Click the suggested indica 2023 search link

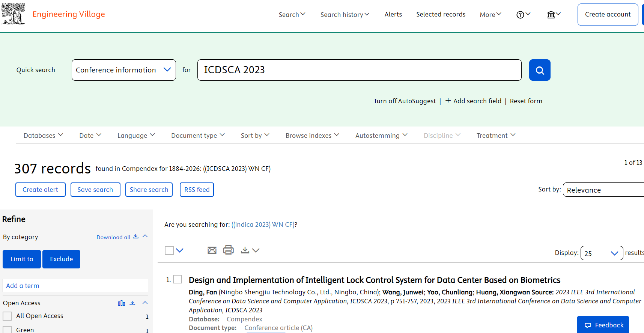coord(263,225)
